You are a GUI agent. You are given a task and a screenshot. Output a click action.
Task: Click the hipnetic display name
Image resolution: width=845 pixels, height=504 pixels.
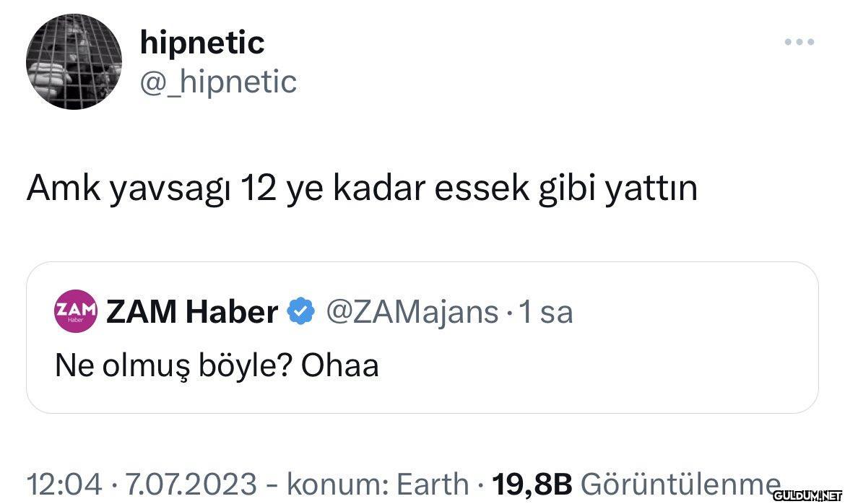[202, 43]
